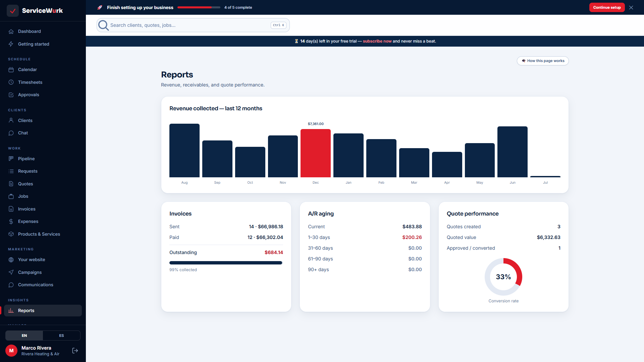The image size is (644, 362).
Task: Click the Campaigns paper plane icon
Action: [x=11, y=272]
